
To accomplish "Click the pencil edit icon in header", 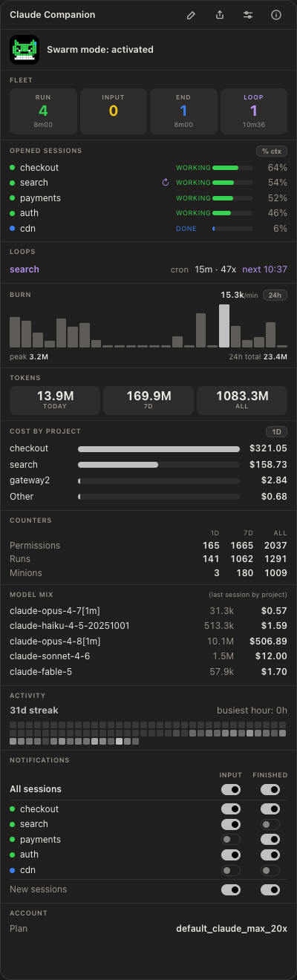I will tap(191, 15).
